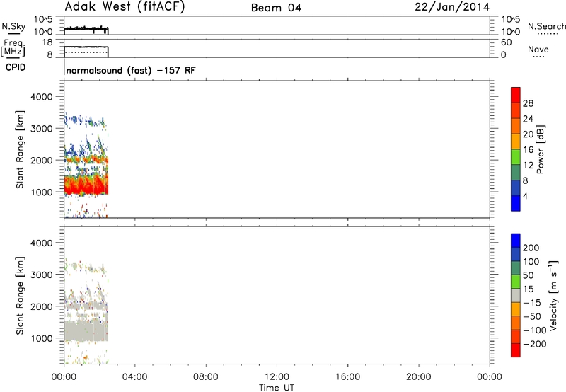Click the 'Beam 04' label

tap(276, 8)
